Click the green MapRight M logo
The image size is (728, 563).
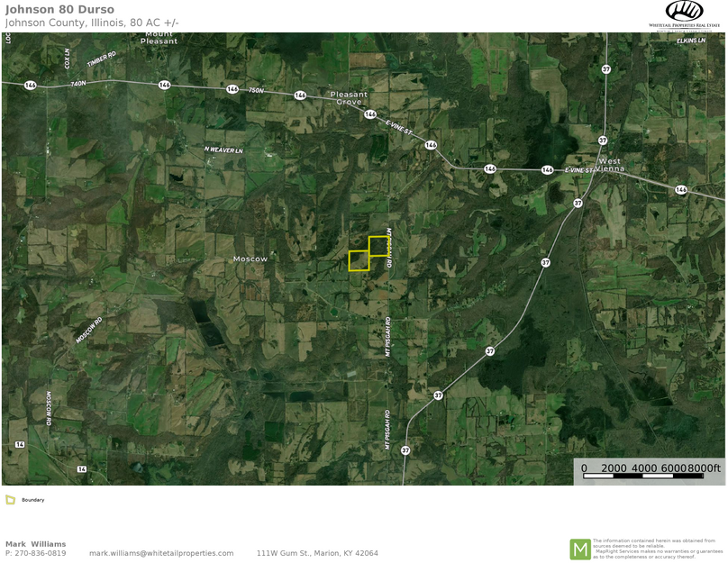(x=579, y=549)
